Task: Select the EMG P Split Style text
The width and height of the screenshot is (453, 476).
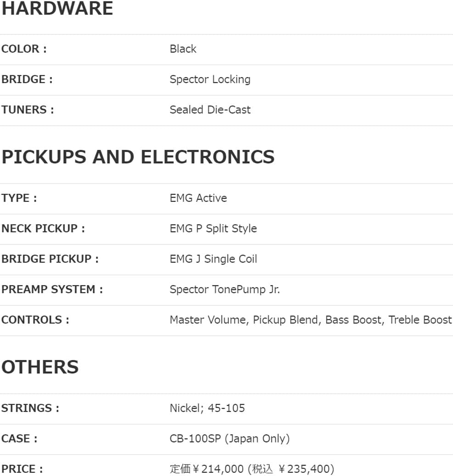Action: point(213,228)
